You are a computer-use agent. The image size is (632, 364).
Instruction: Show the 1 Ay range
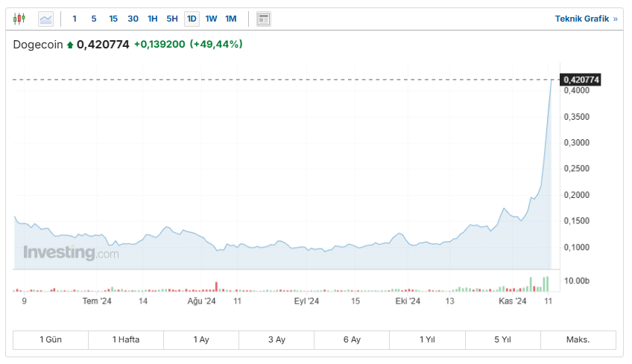click(201, 339)
